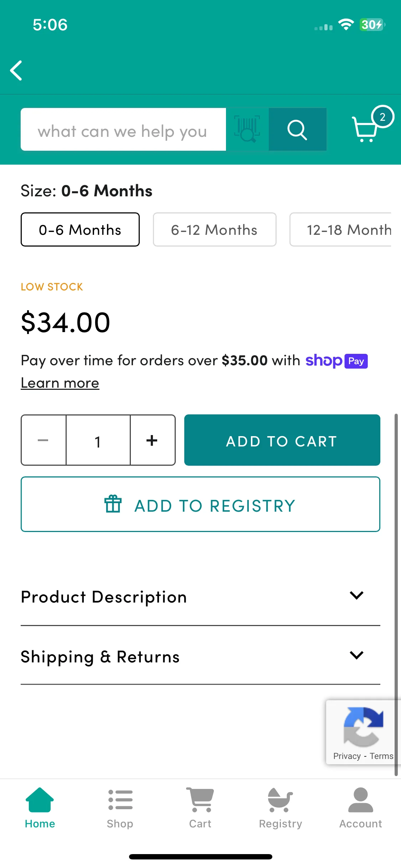Viewport: 401px width, 868px height.
Task: Select the 0-6 Months size option
Action: pos(80,229)
